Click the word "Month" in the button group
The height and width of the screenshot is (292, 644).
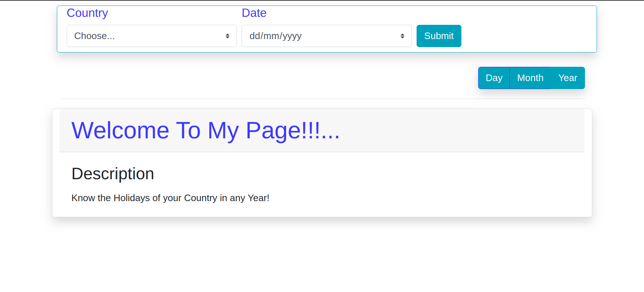[530, 78]
